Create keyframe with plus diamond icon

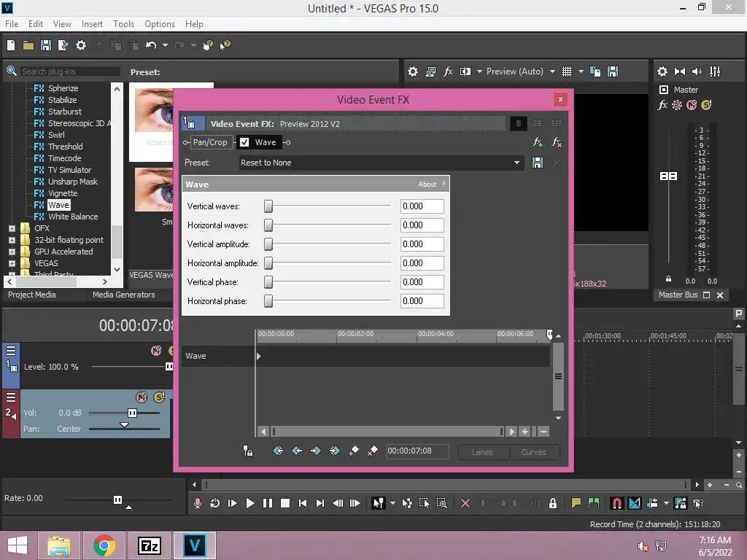point(354,451)
